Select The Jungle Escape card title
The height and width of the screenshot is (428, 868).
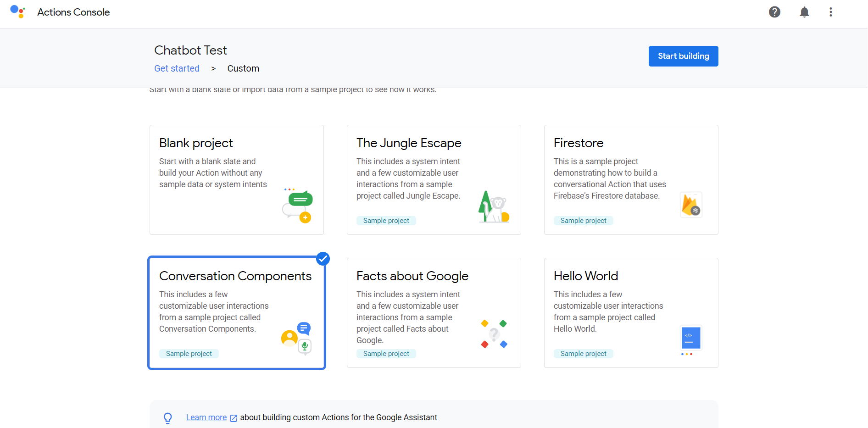click(x=409, y=143)
